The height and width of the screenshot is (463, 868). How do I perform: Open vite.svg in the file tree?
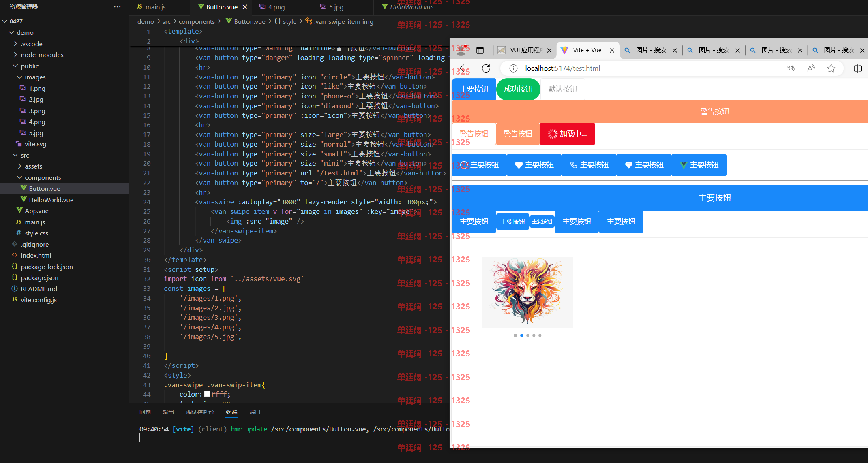35,144
